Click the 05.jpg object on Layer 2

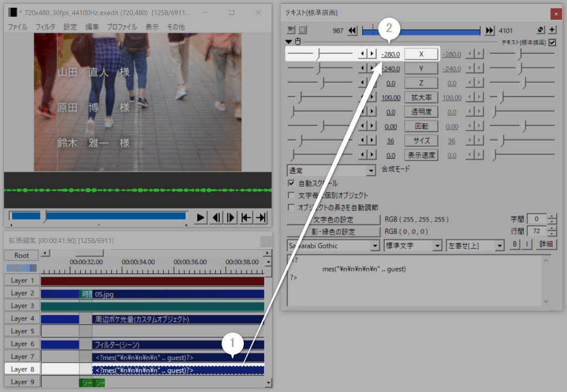point(177,294)
